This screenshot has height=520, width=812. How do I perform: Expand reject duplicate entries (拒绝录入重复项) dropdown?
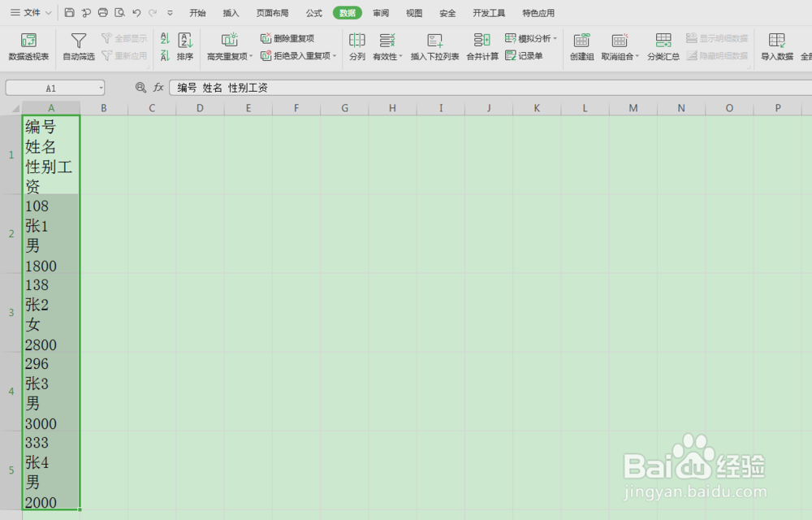[335, 56]
